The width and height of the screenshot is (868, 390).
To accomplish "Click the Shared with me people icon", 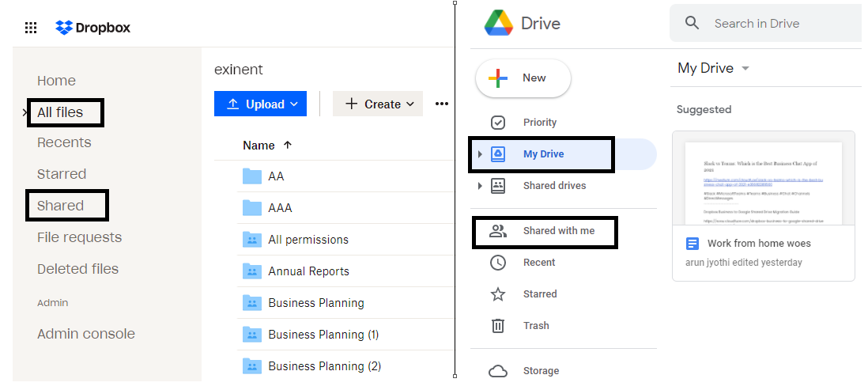I will point(498,231).
